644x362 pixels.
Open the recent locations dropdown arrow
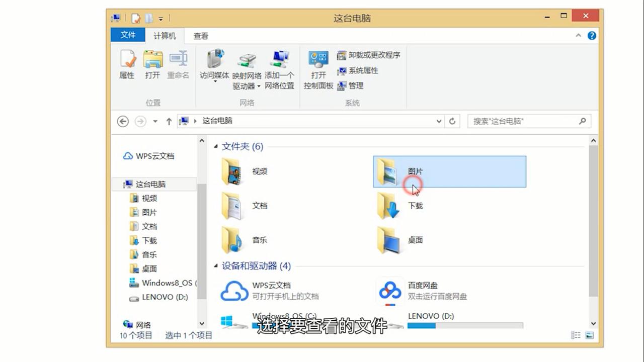155,121
